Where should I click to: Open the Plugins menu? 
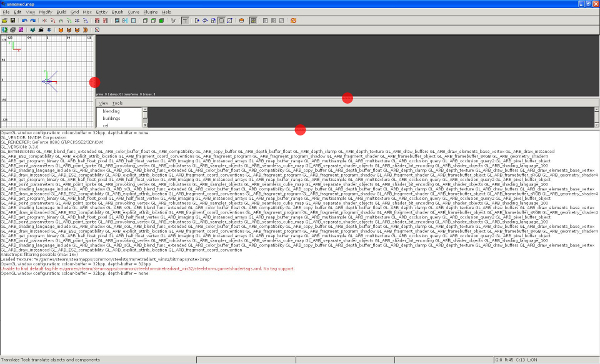tap(150, 12)
